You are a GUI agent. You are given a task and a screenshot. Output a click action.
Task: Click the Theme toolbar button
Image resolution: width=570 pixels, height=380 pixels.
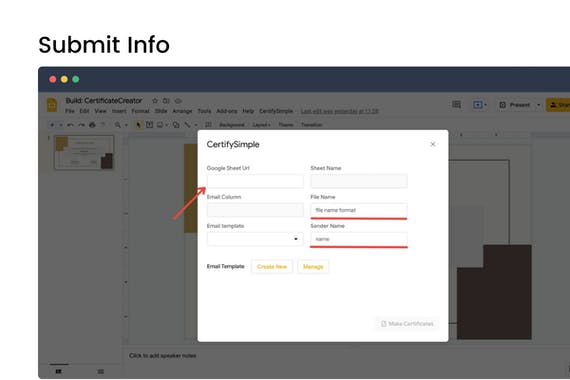click(x=286, y=125)
